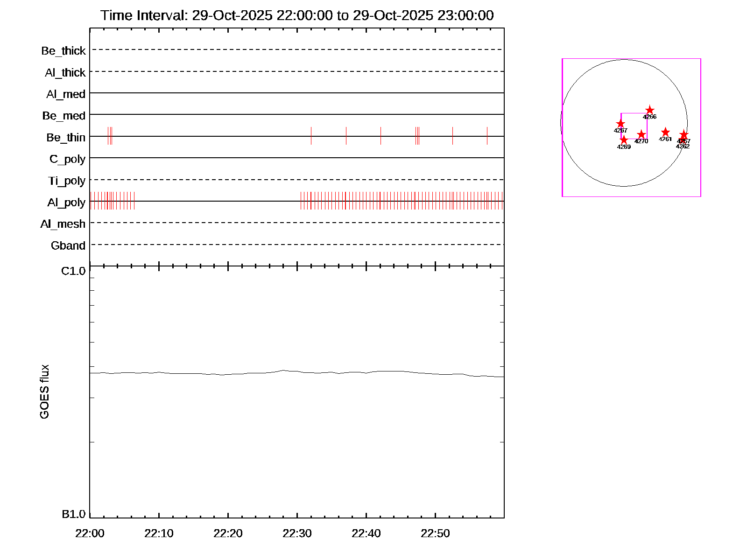This screenshot has height=560, width=747.
Task: Click the star marker above label 4257
Action: click(x=684, y=135)
